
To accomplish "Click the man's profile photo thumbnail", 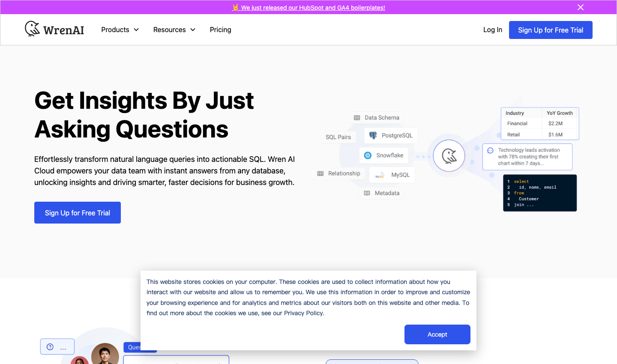I will (x=105, y=354).
